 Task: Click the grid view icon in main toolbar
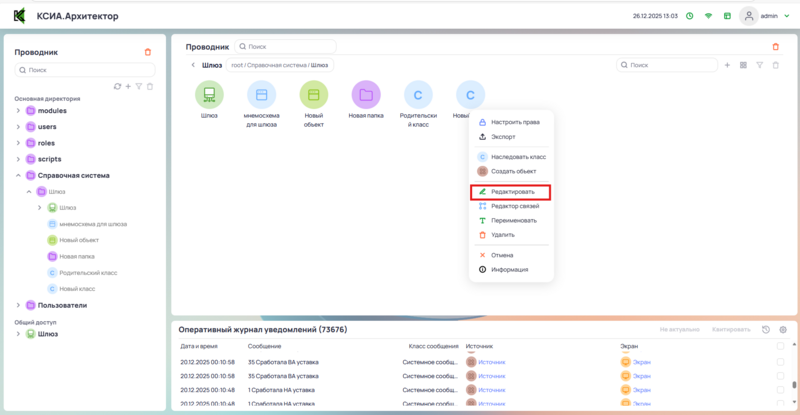[x=743, y=65]
